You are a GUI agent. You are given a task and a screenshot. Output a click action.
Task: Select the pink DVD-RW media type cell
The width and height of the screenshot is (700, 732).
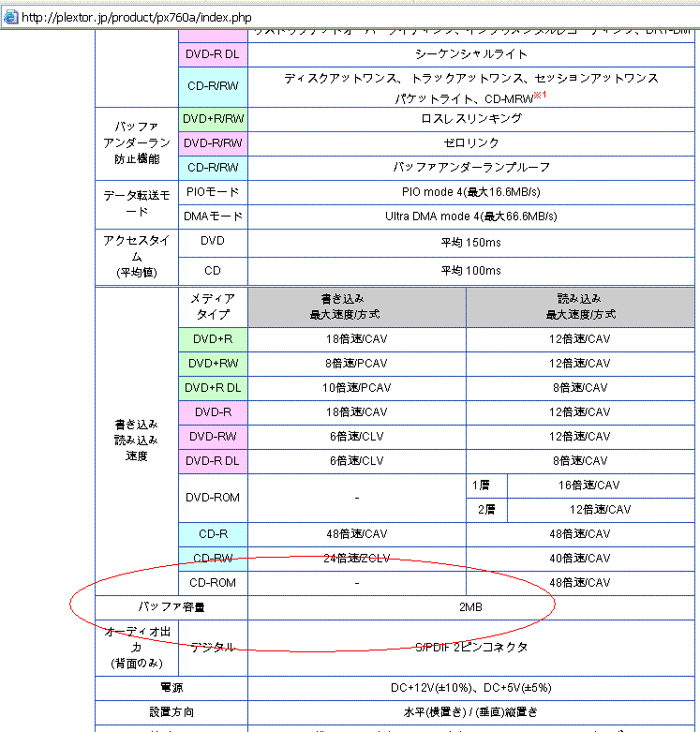[x=213, y=437]
